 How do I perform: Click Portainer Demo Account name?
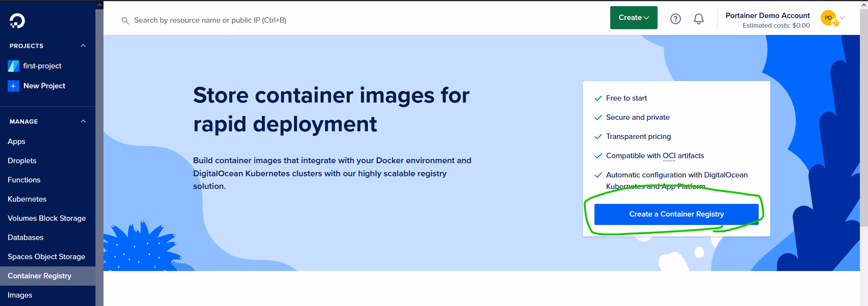(x=767, y=15)
